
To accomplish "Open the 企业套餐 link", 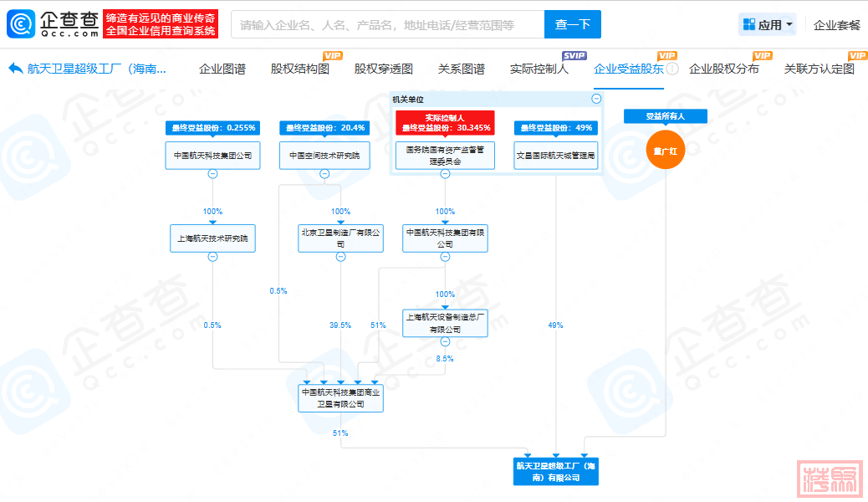I will 837,25.
